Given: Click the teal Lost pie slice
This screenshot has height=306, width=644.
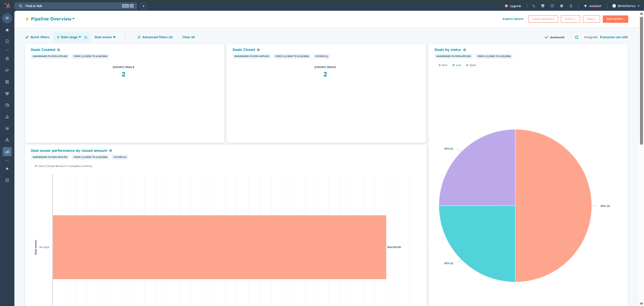Looking at the screenshot, I should pos(483,238).
